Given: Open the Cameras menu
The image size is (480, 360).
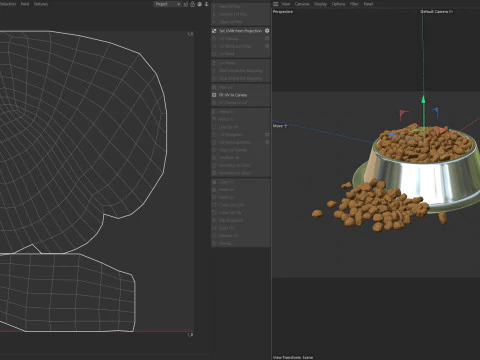Looking at the screenshot, I should coord(302,4).
